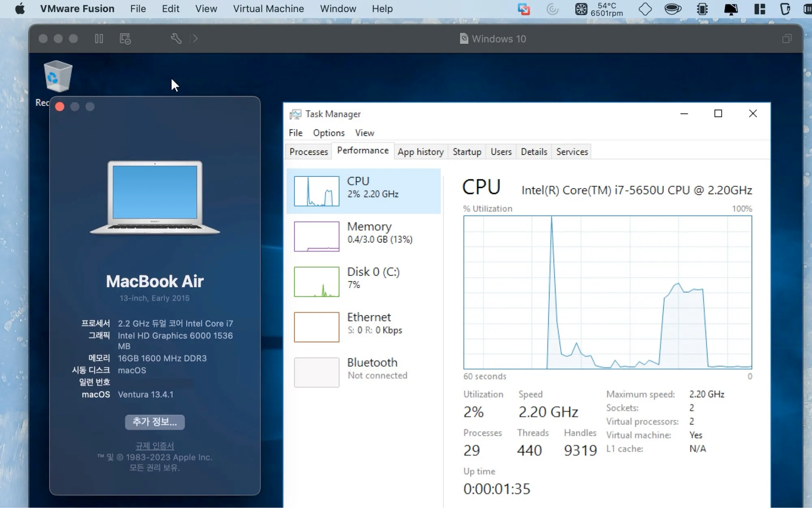Viewport: 812px width, 508px height.
Task: Click the Threads value 440
Action: point(529,450)
